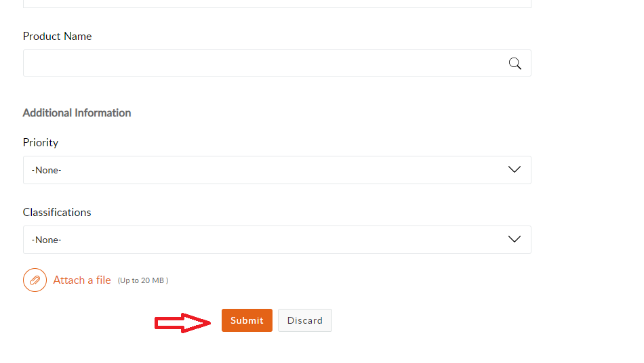Viewport: 644px width, 363px height.
Task: Click the magnifier icon in Product Name field
Action: pyautogui.click(x=515, y=64)
